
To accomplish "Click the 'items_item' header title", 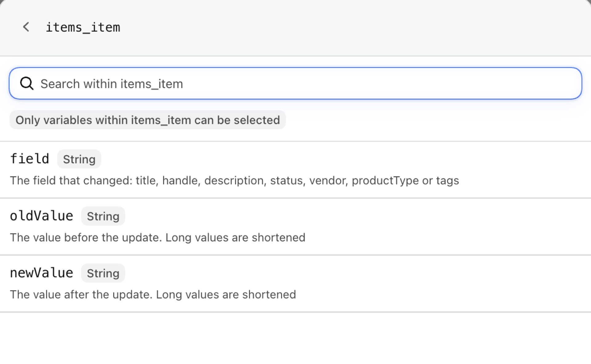I will (83, 27).
